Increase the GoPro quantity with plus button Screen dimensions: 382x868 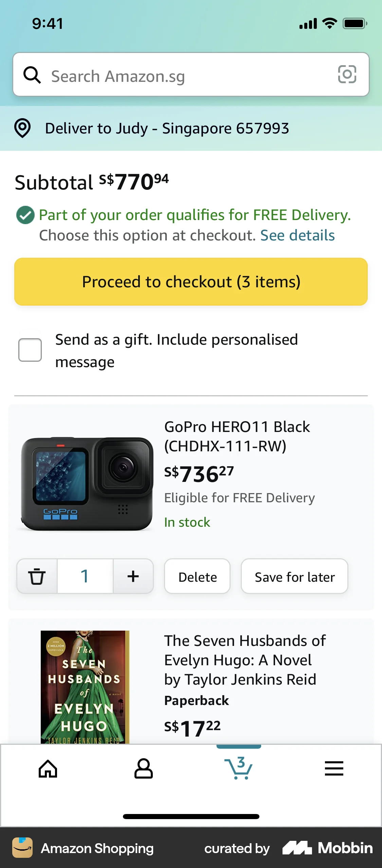(x=133, y=576)
